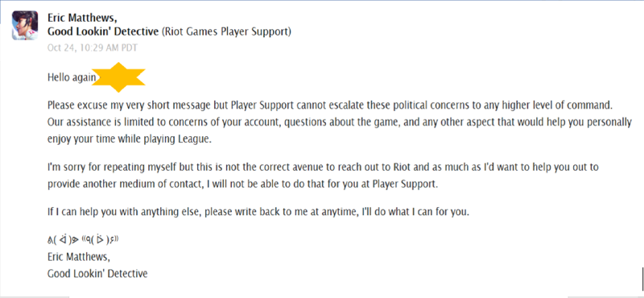
Task: Click line starting If I can help you
Action: pyautogui.click(x=258, y=213)
